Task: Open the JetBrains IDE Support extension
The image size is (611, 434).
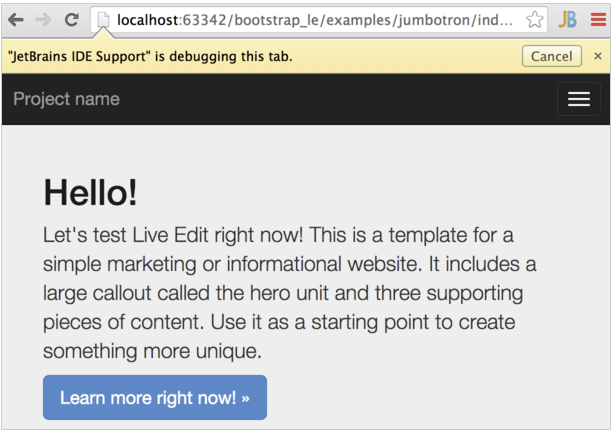Action: pyautogui.click(x=567, y=19)
